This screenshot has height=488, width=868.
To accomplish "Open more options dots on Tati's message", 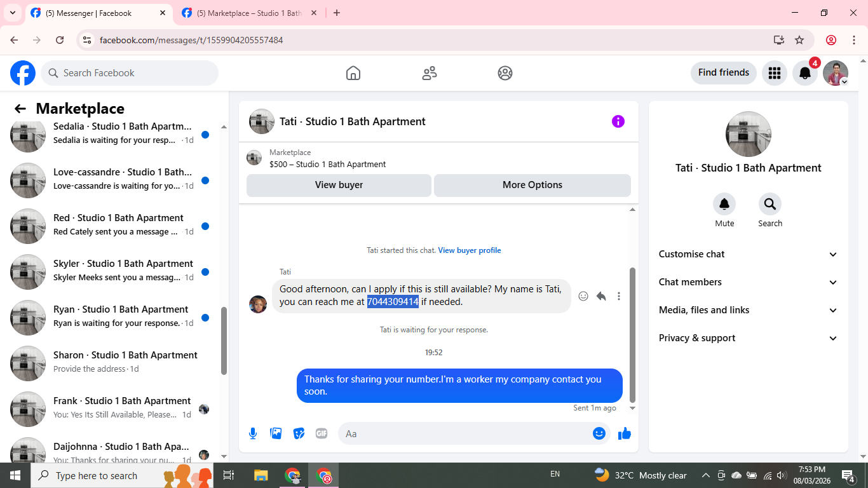I will pyautogui.click(x=619, y=296).
